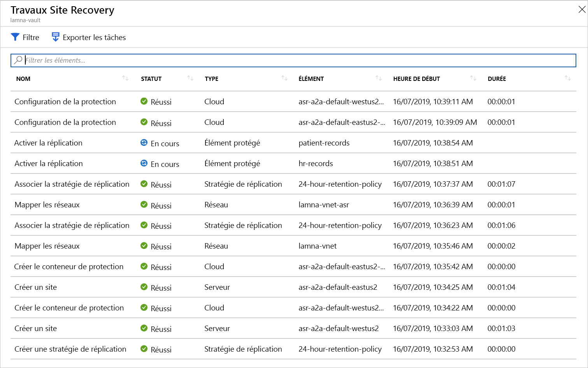This screenshot has width=588, height=368.
Task: Click En cours status for patient-records
Action: pyautogui.click(x=165, y=144)
